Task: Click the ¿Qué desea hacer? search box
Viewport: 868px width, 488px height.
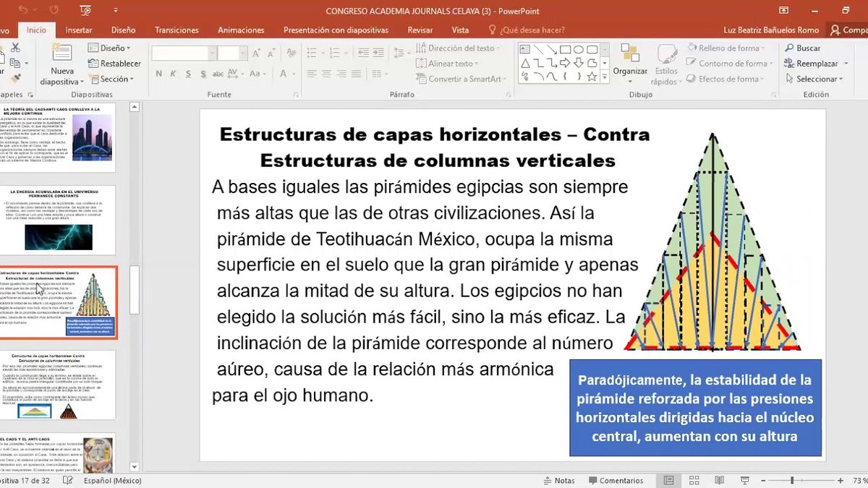Action: click(x=527, y=30)
